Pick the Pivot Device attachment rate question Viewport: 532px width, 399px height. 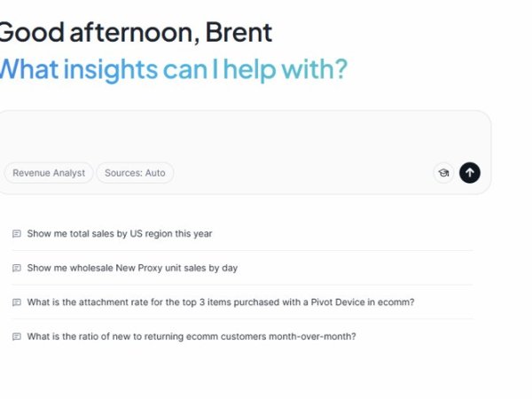point(220,302)
